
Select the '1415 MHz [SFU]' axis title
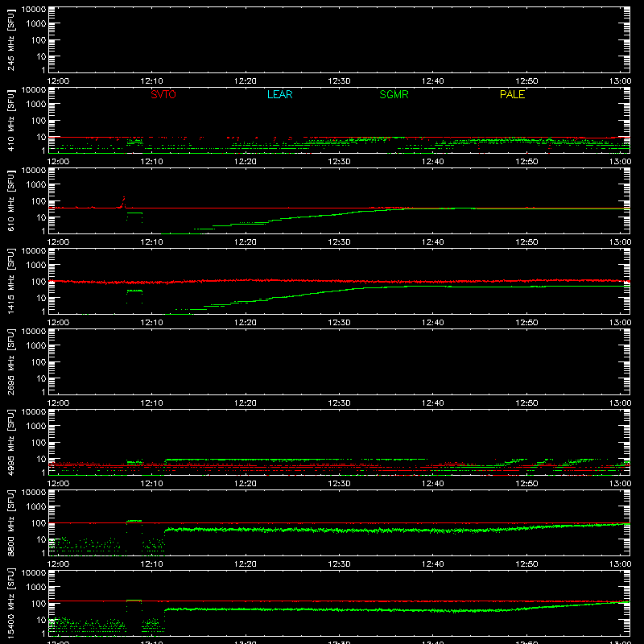(10, 281)
